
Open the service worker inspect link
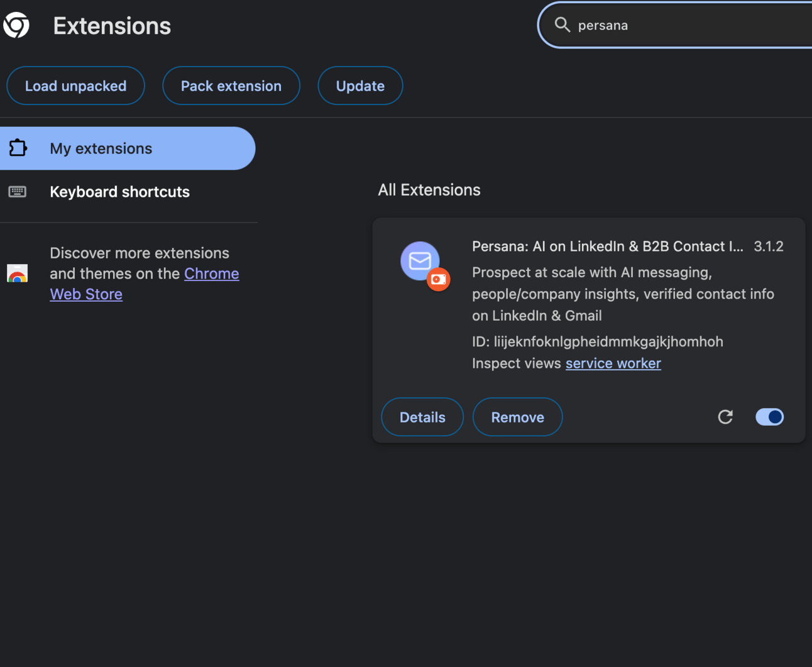coord(613,363)
